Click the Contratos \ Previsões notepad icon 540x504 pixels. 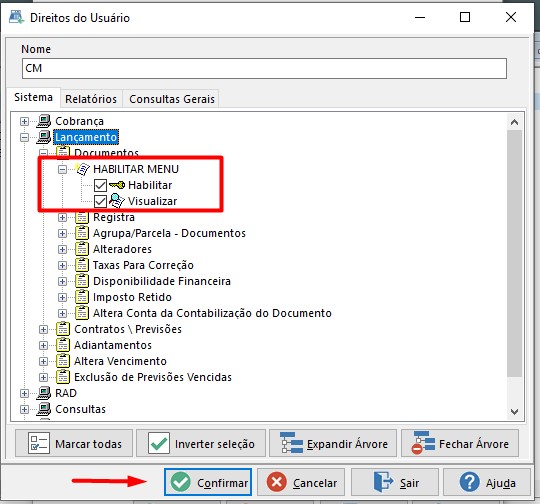pyautogui.click(x=63, y=329)
